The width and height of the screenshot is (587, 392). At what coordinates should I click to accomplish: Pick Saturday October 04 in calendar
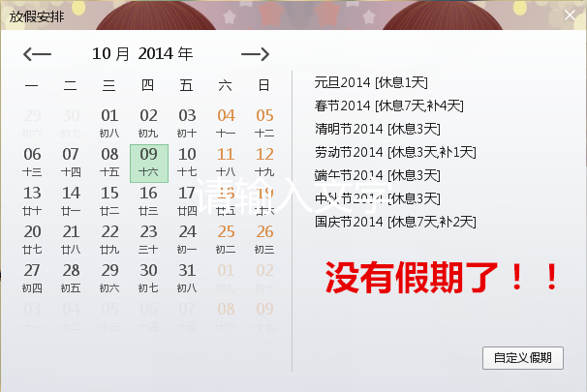[226, 123]
